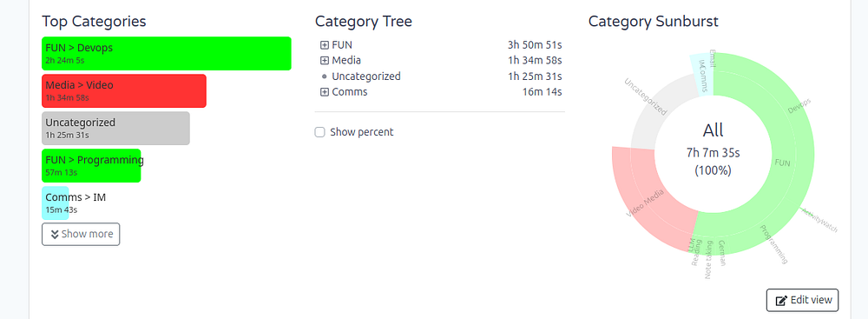Open Edit view button

pos(803,300)
